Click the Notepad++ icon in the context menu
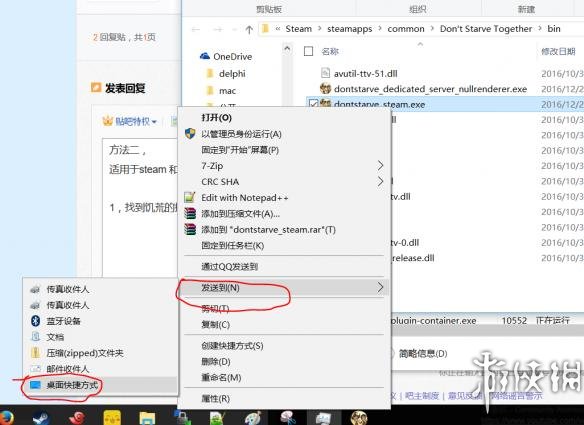The image size is (584, 425). coord(190,197)
